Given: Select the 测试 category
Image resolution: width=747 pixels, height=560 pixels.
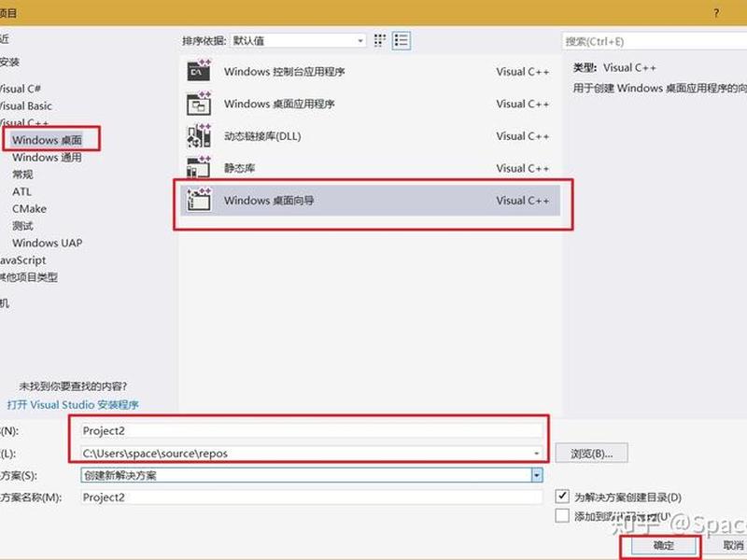Looking at the screenshot, I should (22, 226).
